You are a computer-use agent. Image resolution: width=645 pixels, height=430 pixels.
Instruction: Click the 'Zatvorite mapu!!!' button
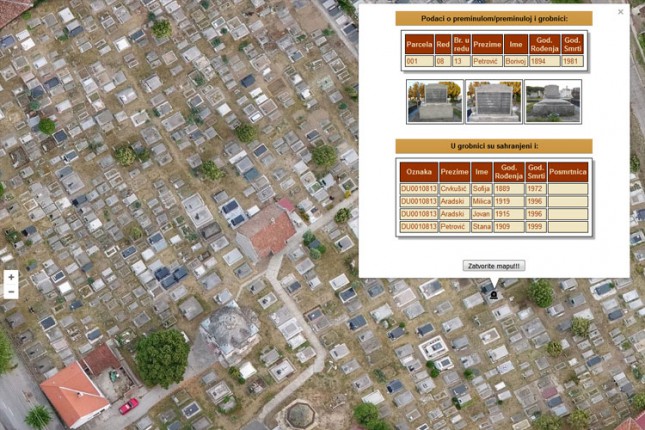(x=494, y=266)
